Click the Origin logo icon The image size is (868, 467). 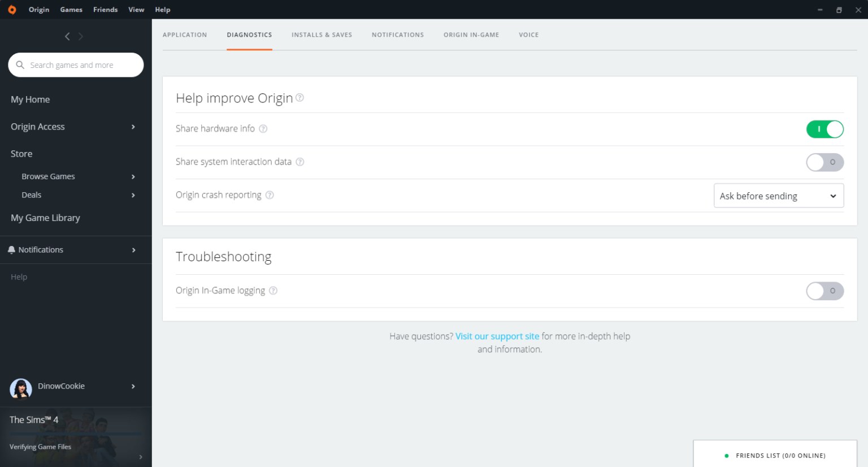[12, 10]
